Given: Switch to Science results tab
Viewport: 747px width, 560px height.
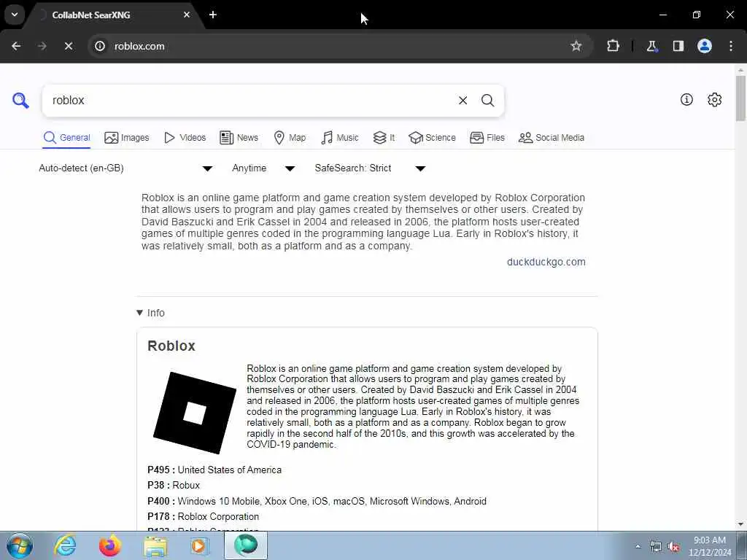Looking at the screenshot, I should (432, 138).
